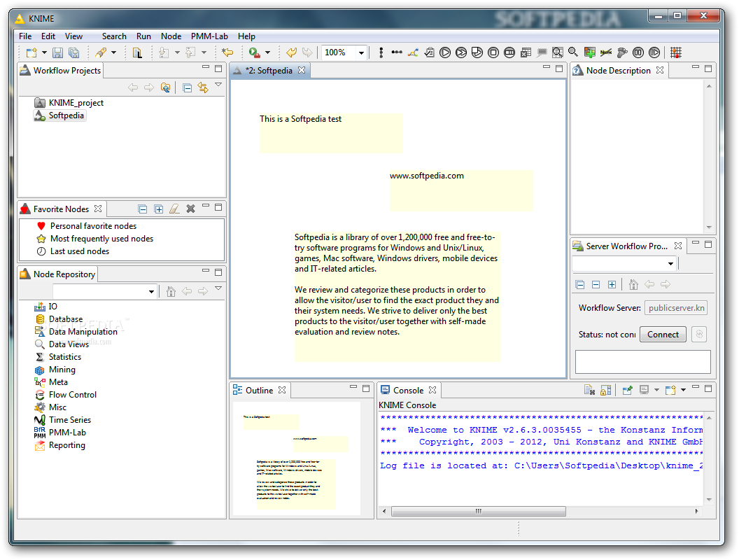Click the Reset node table-X icon
Image resolution: width=739 pixels, height=560 pixels.
tap(526, 52)
